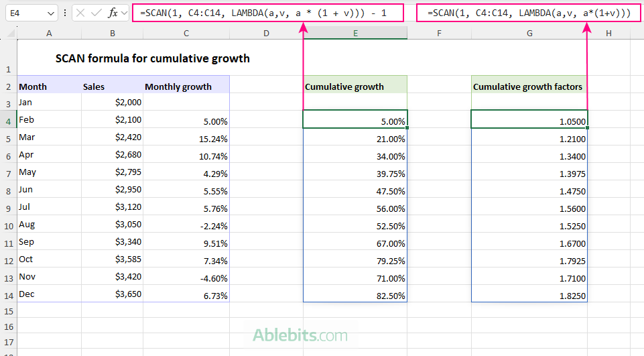Click the Enter checkmark formula bar icon

pos(96,13)
